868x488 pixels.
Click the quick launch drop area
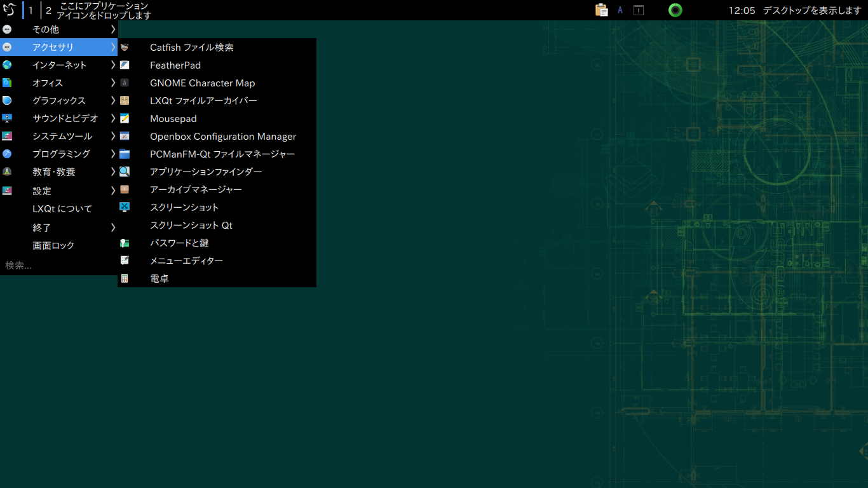(104, 10)
